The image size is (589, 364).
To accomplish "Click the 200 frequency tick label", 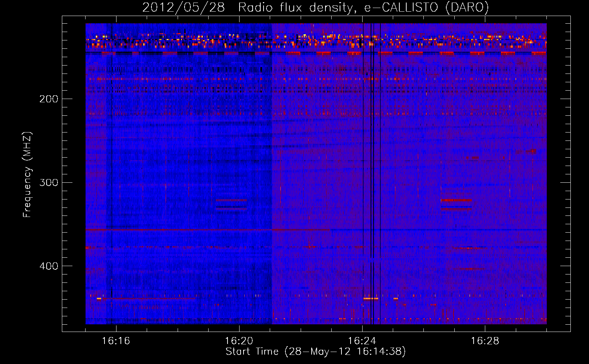I will tap(49, 99).
